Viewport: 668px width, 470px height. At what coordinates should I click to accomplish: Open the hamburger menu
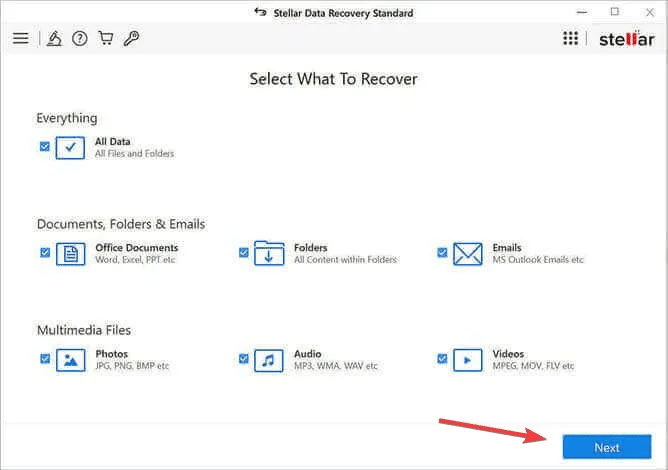(20, 39)
